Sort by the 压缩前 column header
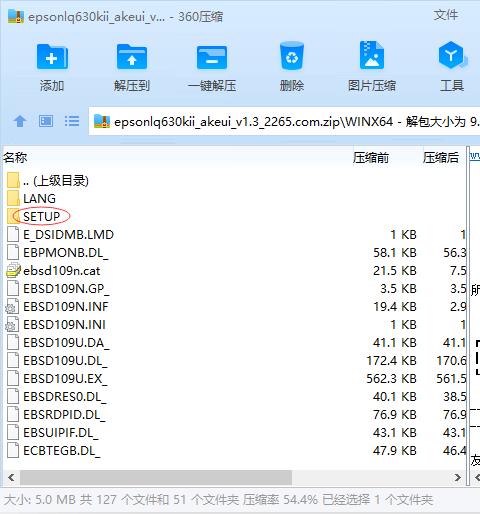Viewport: 480px width, 514px height. 371,158
